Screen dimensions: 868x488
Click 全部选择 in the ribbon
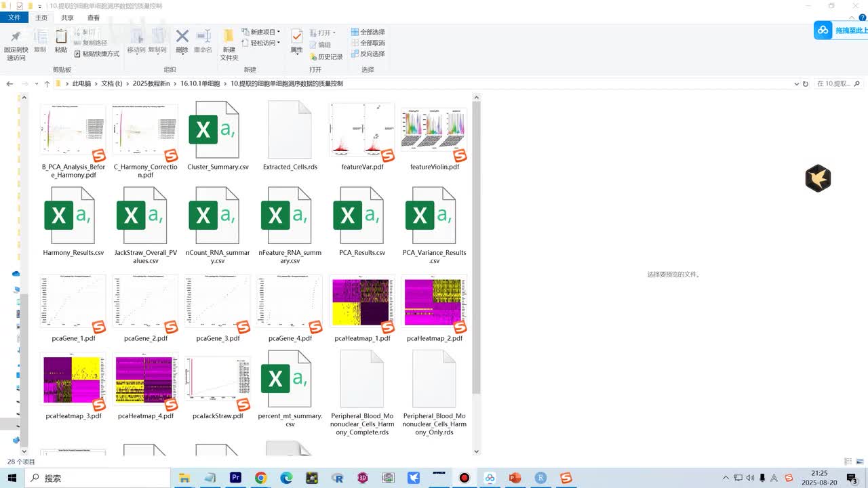368,32
